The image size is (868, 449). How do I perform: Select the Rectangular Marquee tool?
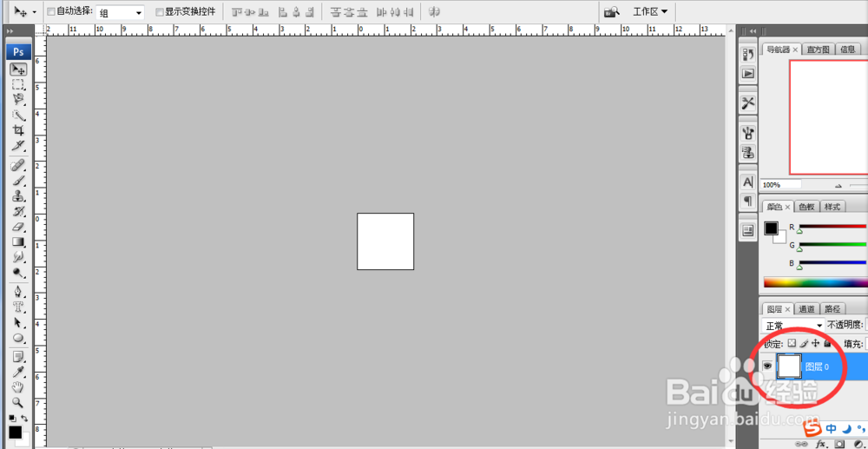18,85
